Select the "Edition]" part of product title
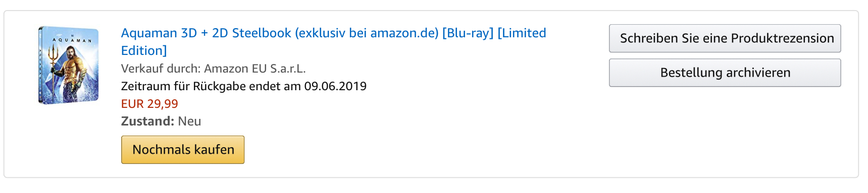This screenshot has height=193, width=868. coord(144,51)
